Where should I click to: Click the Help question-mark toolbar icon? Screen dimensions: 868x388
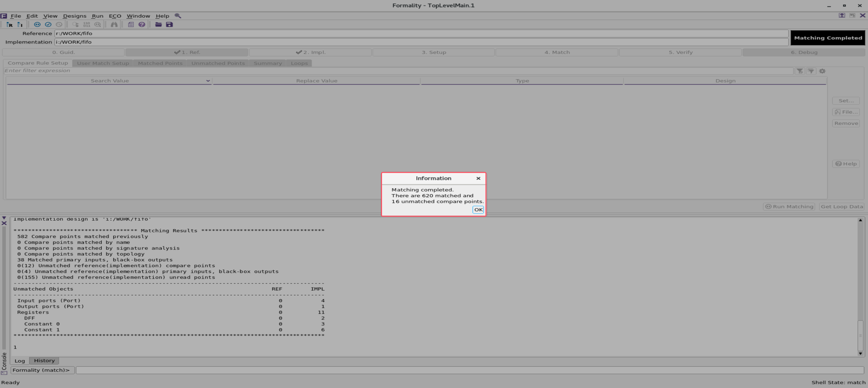click(x=142, y=24)
